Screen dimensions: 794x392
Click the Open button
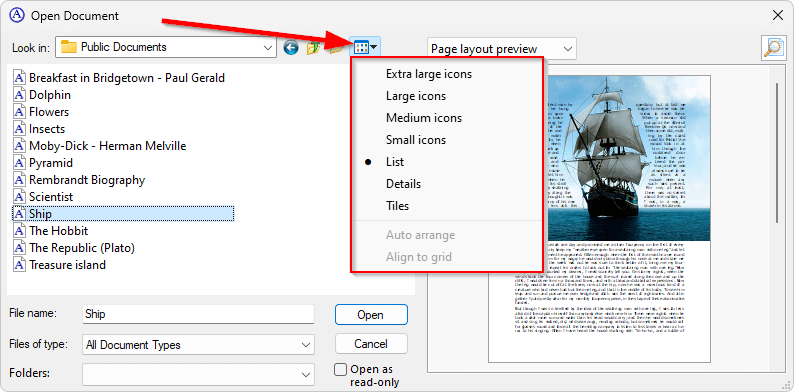pos(371,315)
